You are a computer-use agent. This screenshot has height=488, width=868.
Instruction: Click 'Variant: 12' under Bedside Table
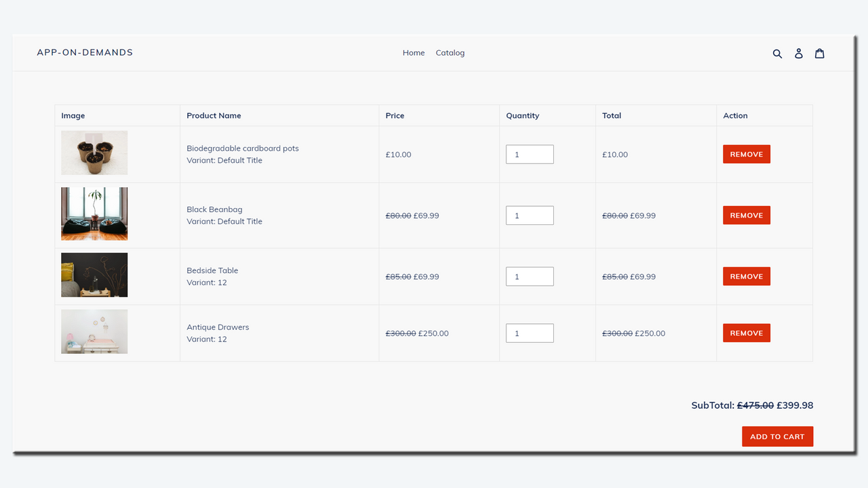(207, 283)
